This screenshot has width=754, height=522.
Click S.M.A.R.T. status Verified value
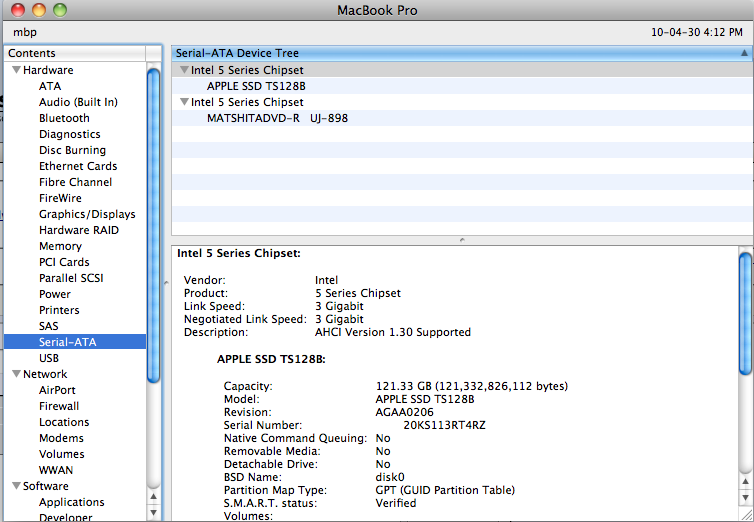[396, 503]
